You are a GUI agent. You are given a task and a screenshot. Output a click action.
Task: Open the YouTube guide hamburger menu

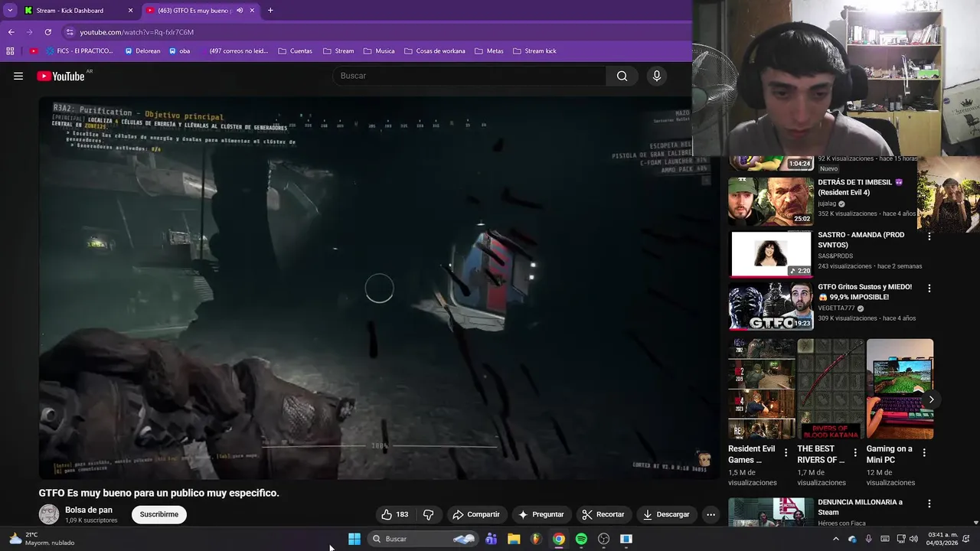pyautogui.click(x=18, y=76)
